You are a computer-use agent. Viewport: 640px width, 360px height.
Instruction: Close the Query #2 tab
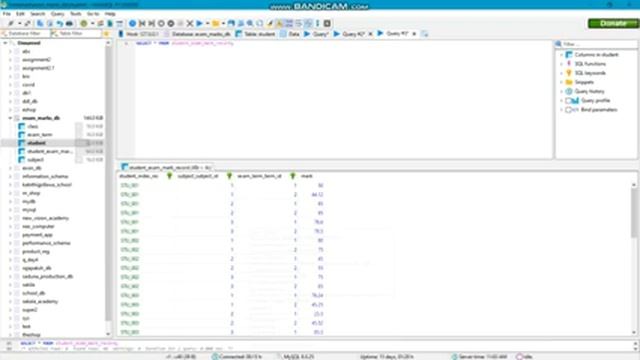click(371, 34)
